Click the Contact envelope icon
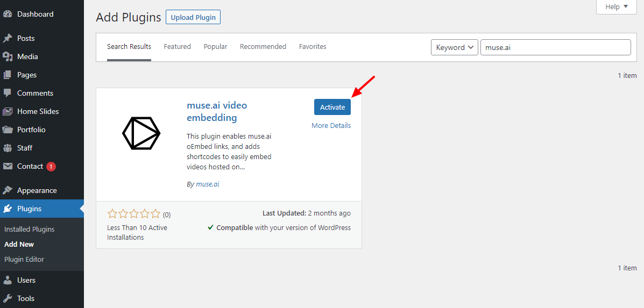 pos(8,166)
